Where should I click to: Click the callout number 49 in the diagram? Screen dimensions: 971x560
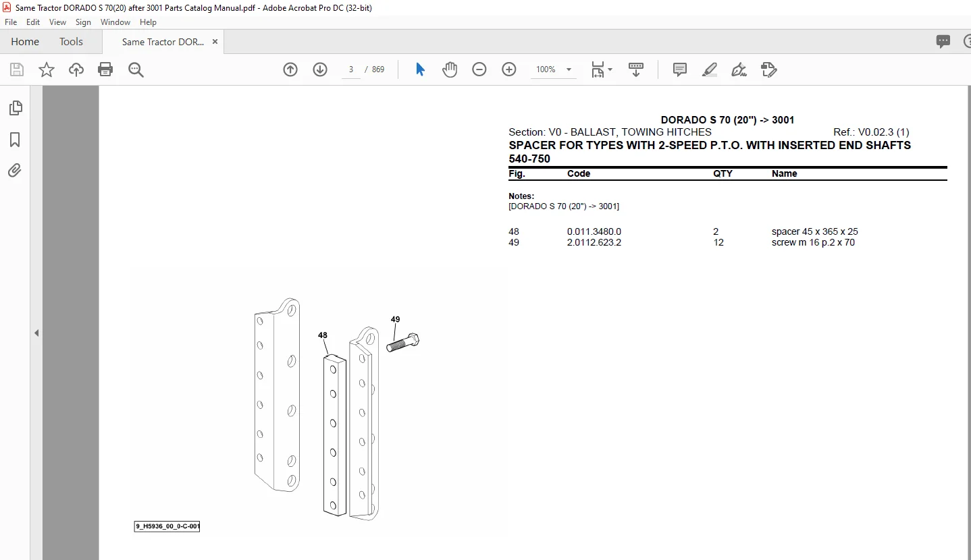point(395,319)
